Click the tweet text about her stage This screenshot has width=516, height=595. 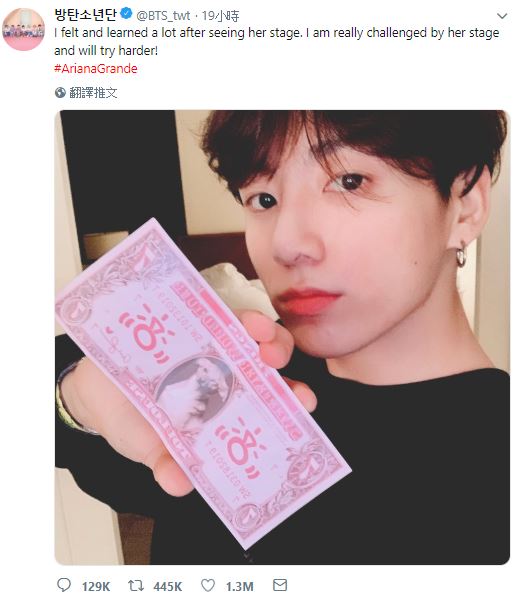point(277,41)
